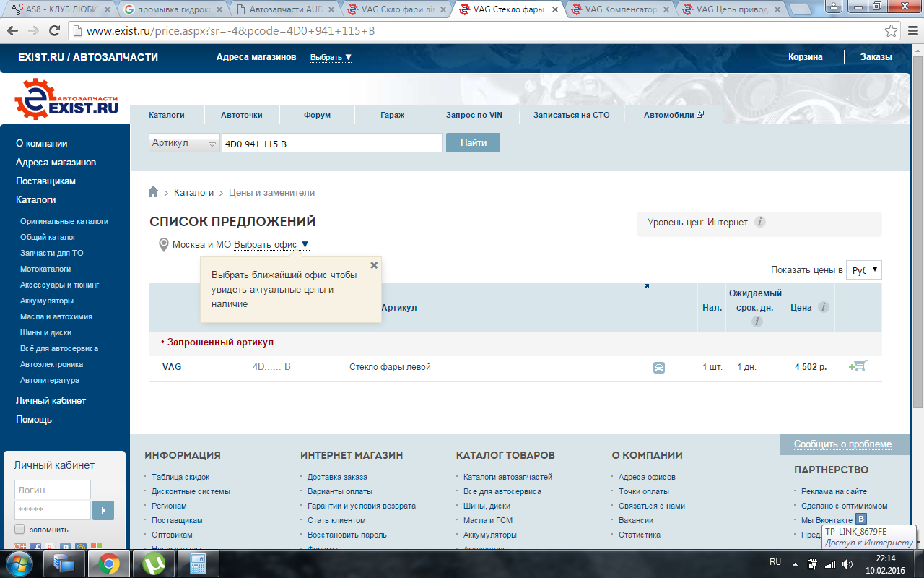Screen dimensions: 924x578
Task: Click the external link icon next to Автомобили
Action: 700,114
